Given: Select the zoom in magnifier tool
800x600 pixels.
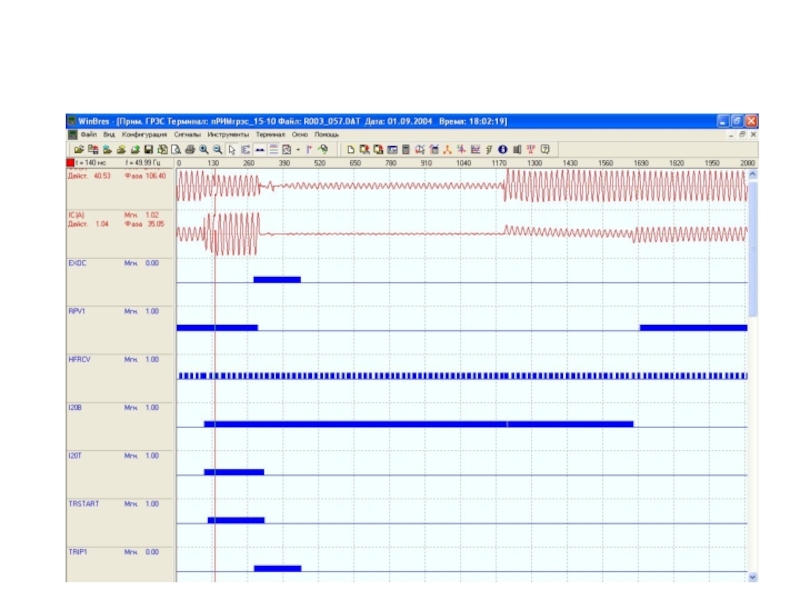Looking at the screenshot, I should (x=203, y=149).
